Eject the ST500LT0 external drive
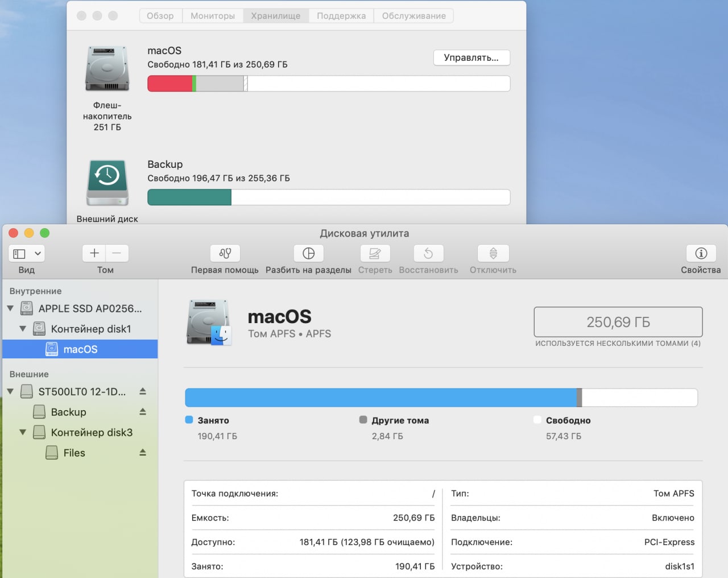728x578 pixels. click(x=143, y=391)
